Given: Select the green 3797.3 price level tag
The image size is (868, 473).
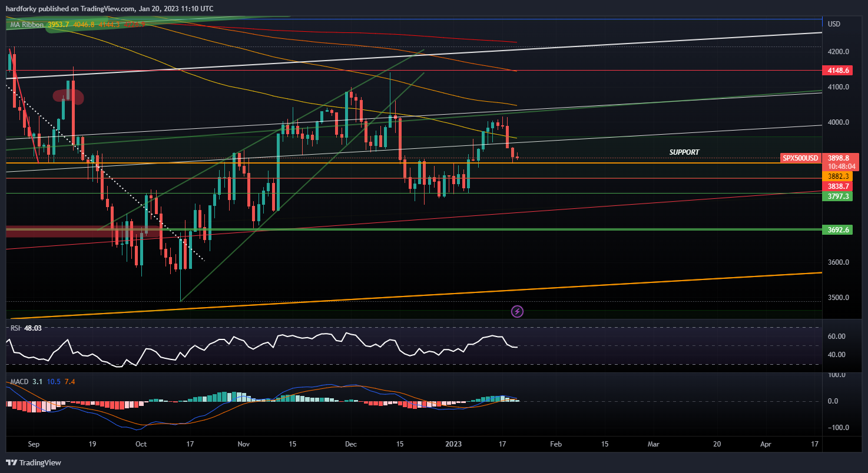Looking at the screenshot, I should pyautogui.click(x=838, y=196).
